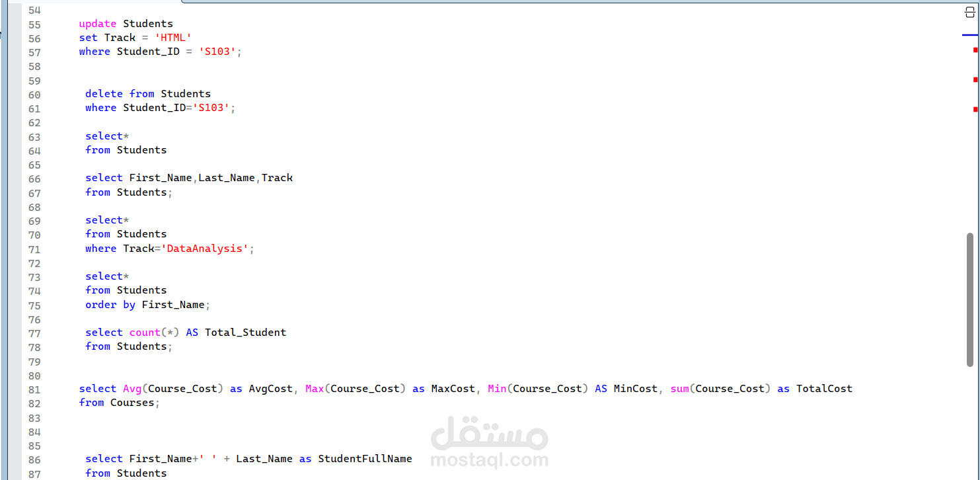
Task: Click line number 72 in the gutter
Action: pyautogui.click(x=34, y=263)
